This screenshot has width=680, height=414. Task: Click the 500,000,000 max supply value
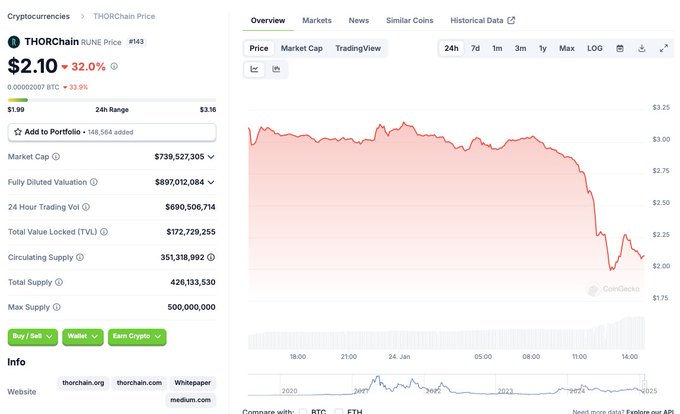click(x=191, y=307)
